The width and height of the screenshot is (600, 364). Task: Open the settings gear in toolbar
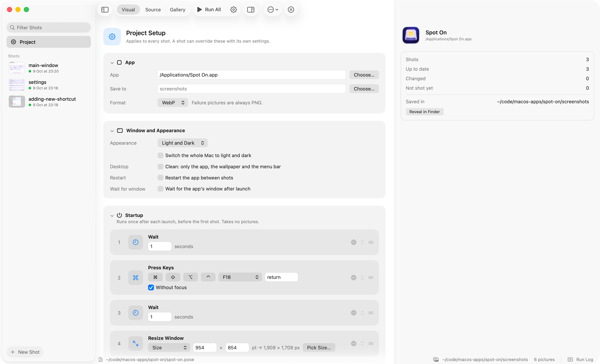coord(233,10)
